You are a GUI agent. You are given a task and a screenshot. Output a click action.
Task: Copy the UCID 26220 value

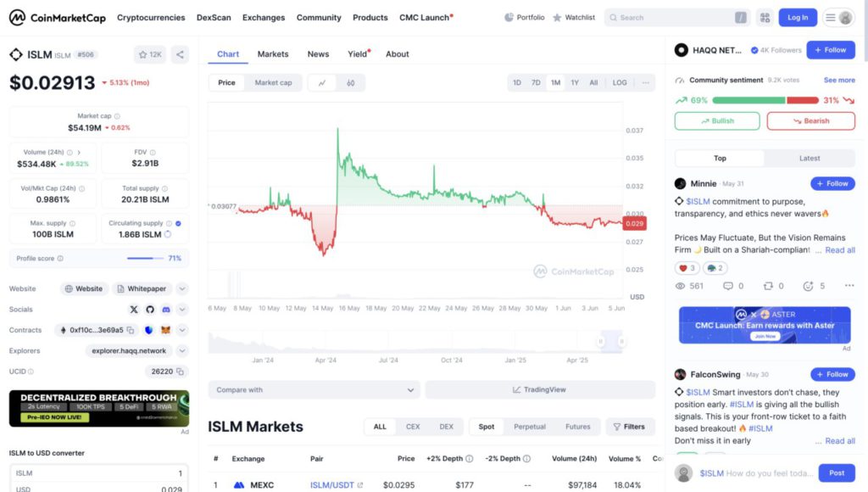tap(180, 372)
